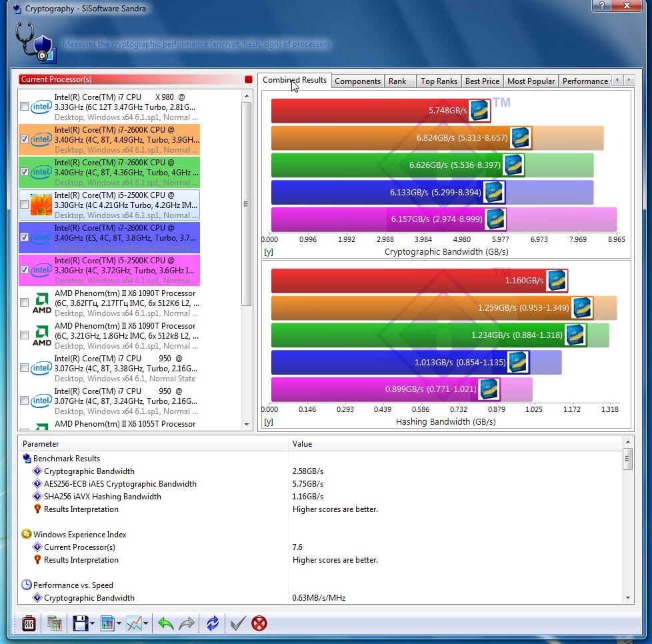652x644 pixels.
Task: Open the benchmark options settings icon
Action: click(x=29, y=623)
